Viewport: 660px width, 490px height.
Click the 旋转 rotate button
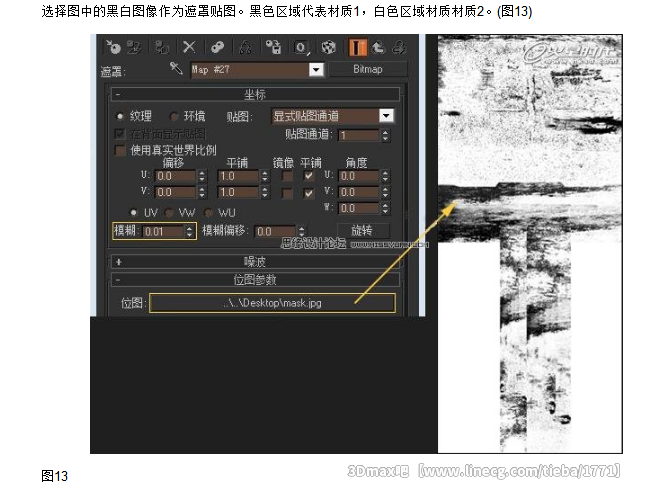[363, 230]
